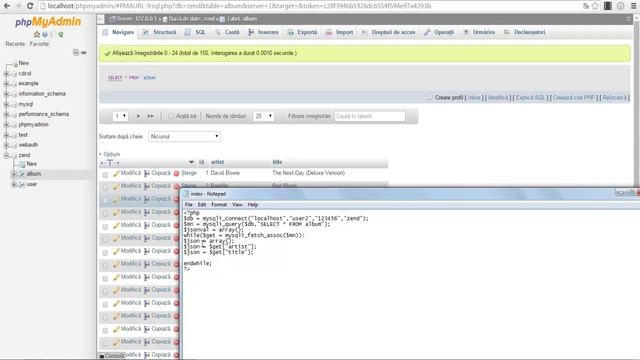This screenshot has height=360, width=640.
Task: Tick the Bastille row checkbox
Action: pos(105,187)
